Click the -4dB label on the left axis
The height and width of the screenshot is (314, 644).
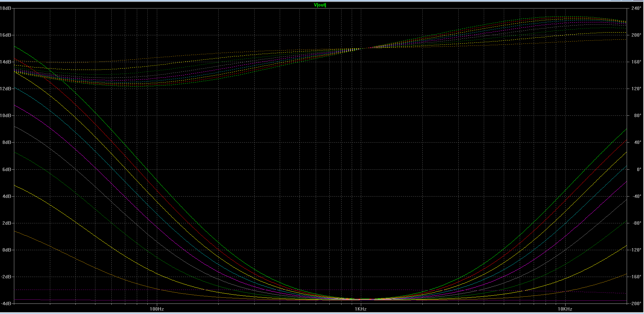(x=6, y=303)
